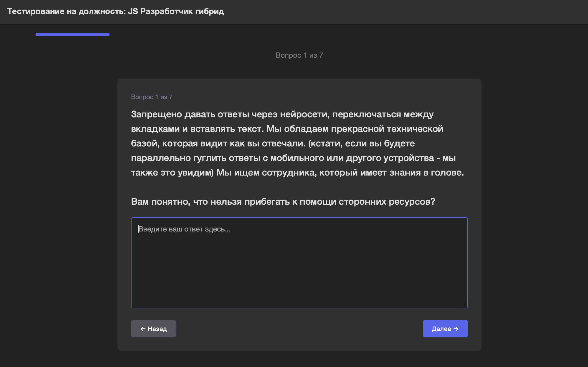
Task: Click the textarea resize handle corner
Action: (464, 304)
